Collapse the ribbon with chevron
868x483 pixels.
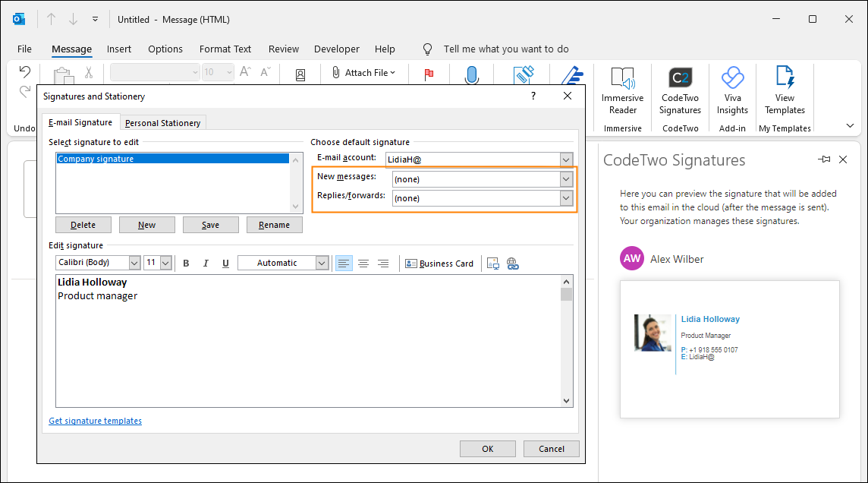point(851,126)
